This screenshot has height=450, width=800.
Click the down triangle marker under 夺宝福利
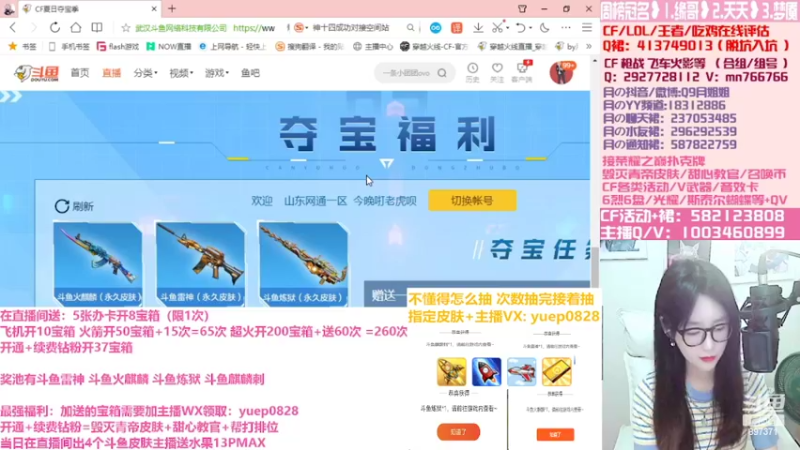pos(387,163)
